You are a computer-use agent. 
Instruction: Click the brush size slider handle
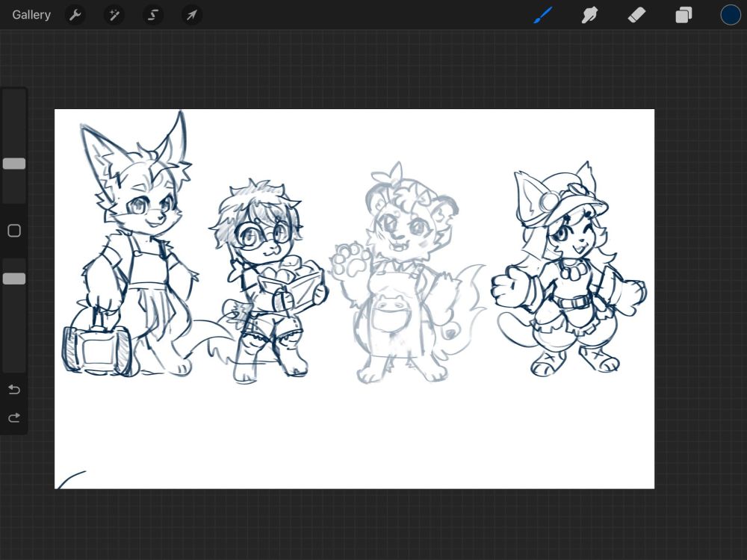14,164
